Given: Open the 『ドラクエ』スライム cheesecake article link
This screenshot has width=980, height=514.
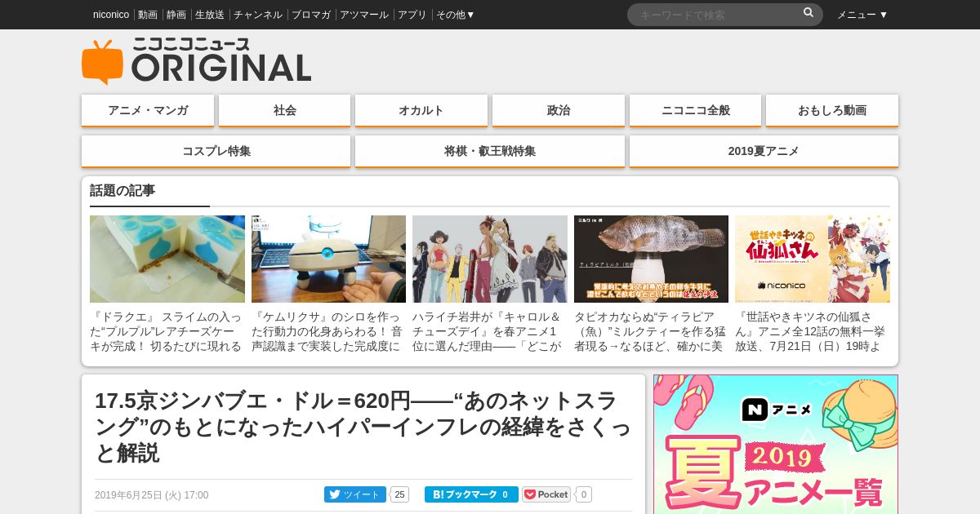Looking at the screenshot, I should [167, 330].
